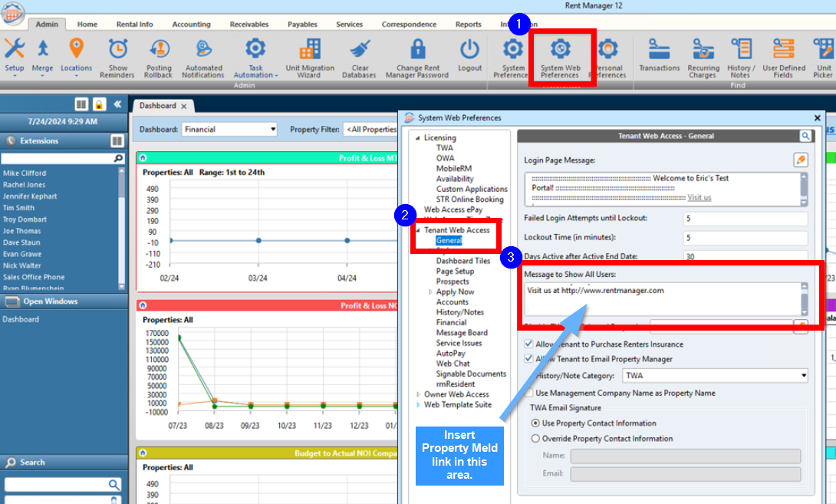Image resolution: width=836 pixels, height=504 pixels.
Task: Click the Logout icon
Action: 469,57
